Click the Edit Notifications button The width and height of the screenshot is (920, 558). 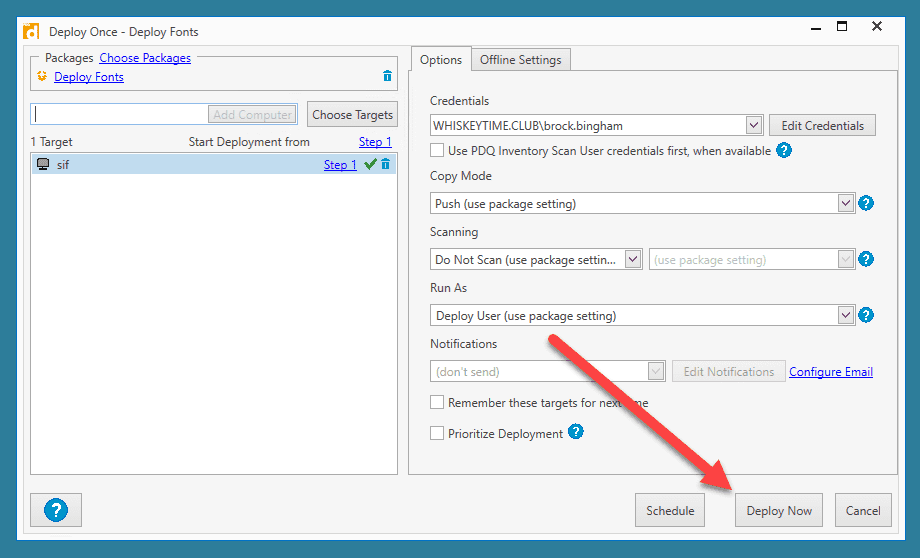729,371
